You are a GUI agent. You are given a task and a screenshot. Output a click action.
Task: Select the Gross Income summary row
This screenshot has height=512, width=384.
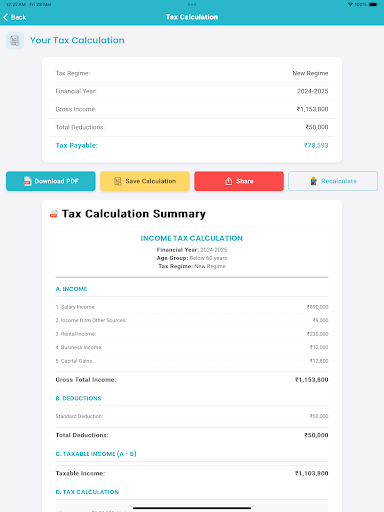[192, 109]
